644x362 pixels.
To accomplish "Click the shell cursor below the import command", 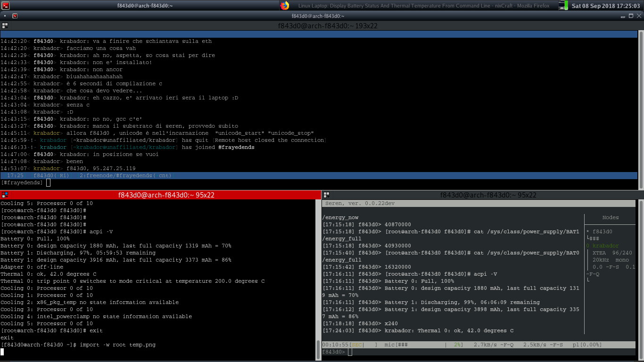I will 2,352.
